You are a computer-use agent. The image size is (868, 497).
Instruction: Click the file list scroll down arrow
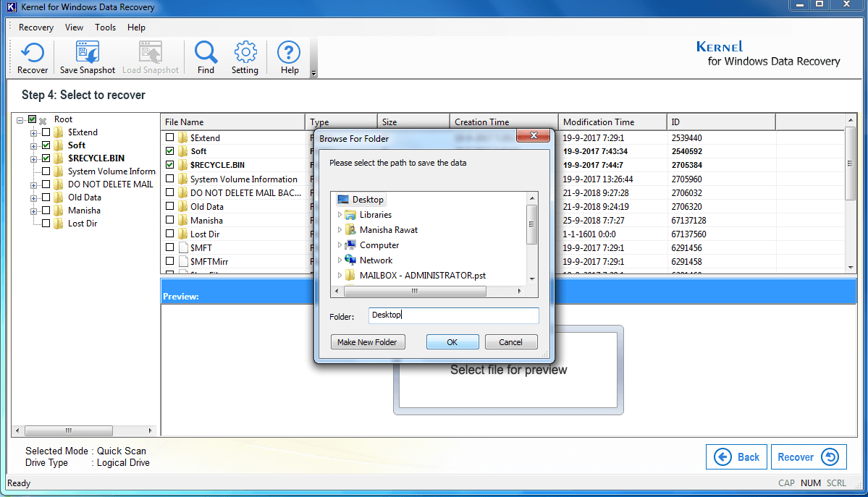pyautogui.click(x=851, y=268)
